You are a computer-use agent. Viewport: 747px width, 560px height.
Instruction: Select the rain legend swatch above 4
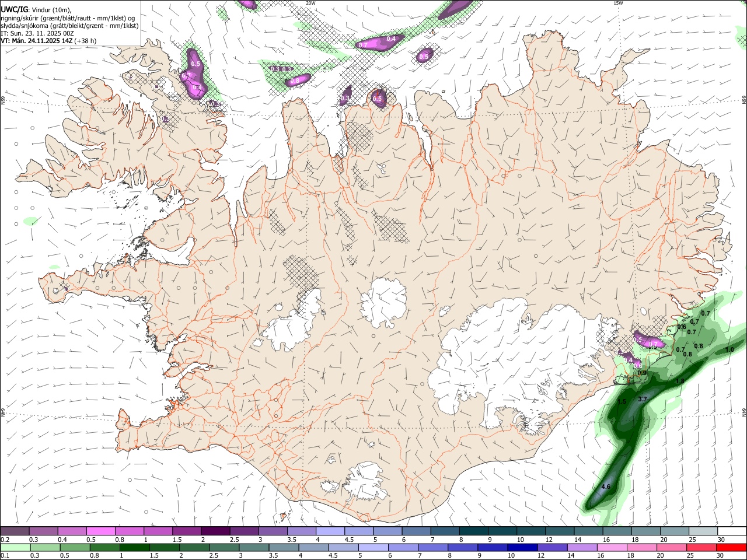pos(313,547)
